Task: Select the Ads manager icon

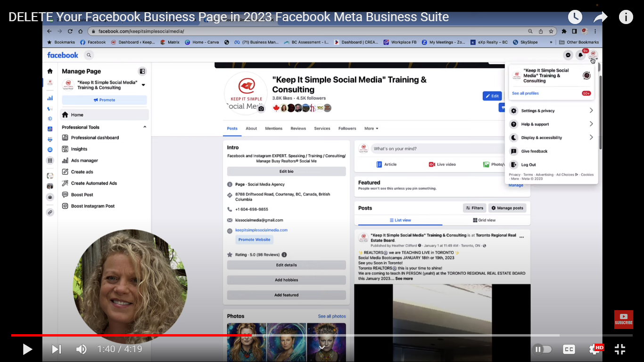Action: (x=65, y=160)
